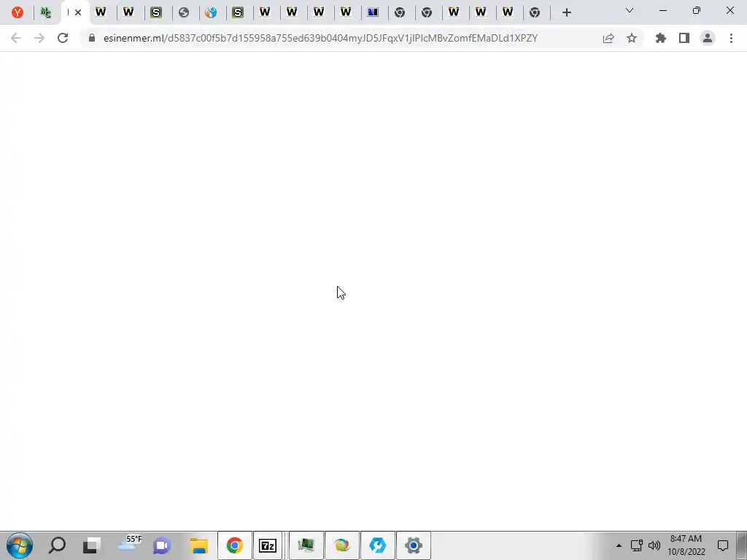
Task: Open the network status tray icon
Action: coord(636,545)
